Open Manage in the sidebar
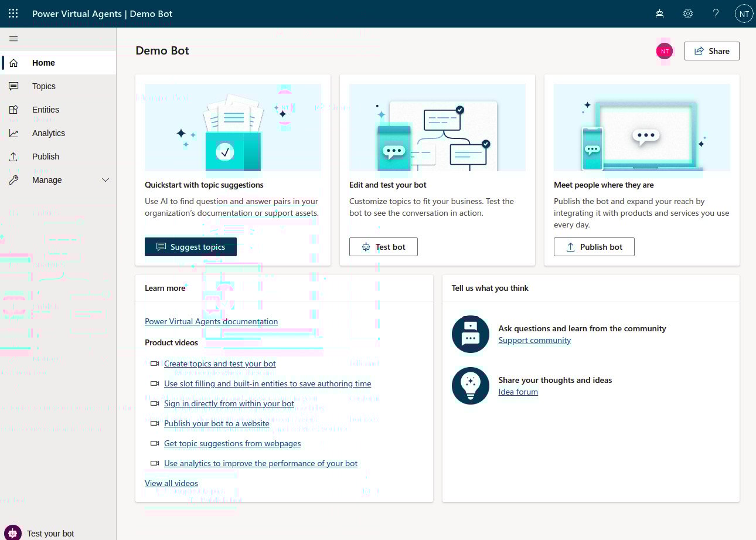 [59, 180]
